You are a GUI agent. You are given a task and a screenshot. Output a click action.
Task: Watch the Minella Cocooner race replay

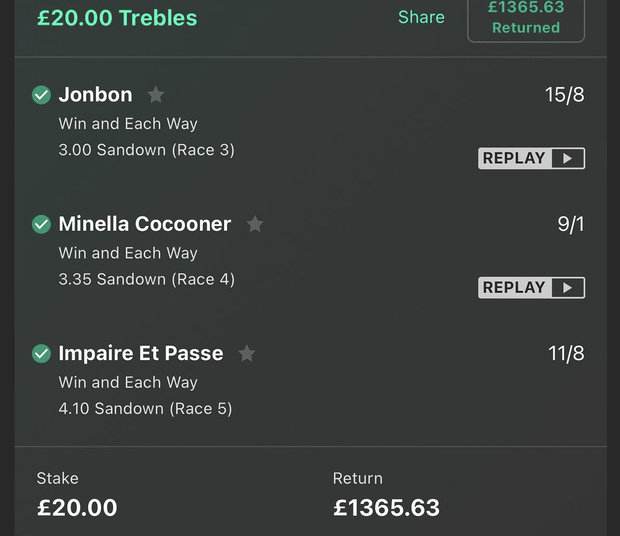click(x=531, y=288)
